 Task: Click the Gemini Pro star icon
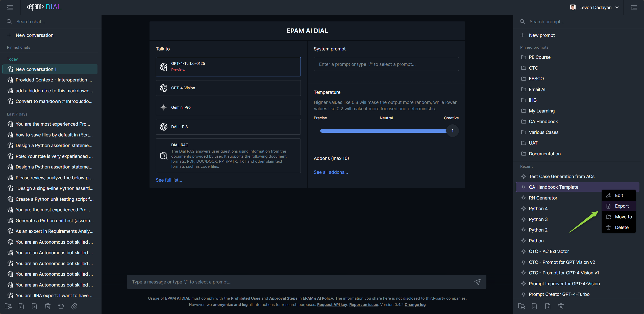[x=164, y=107]
